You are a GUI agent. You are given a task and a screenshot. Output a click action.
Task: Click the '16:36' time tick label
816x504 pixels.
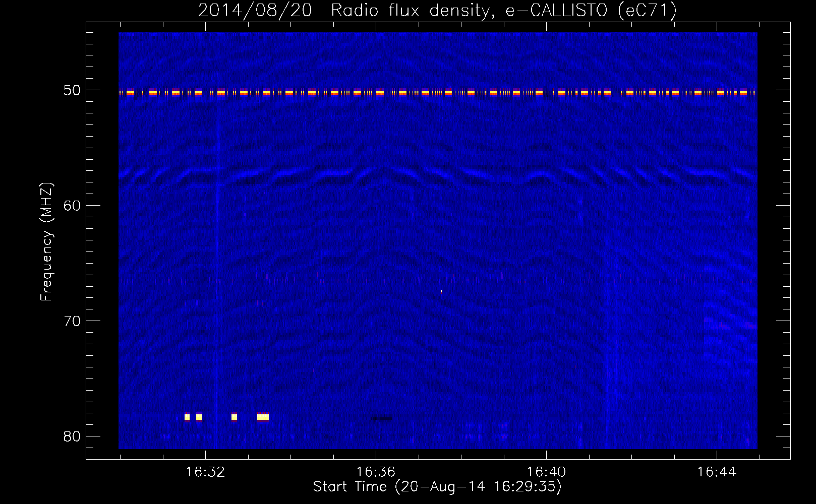tap(376, 472)
